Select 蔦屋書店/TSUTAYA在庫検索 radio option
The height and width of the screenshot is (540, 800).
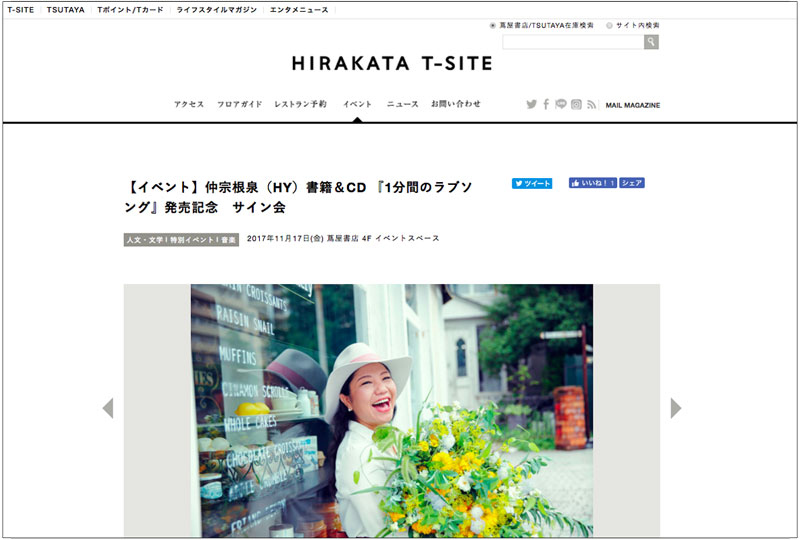tap(492, 26)
